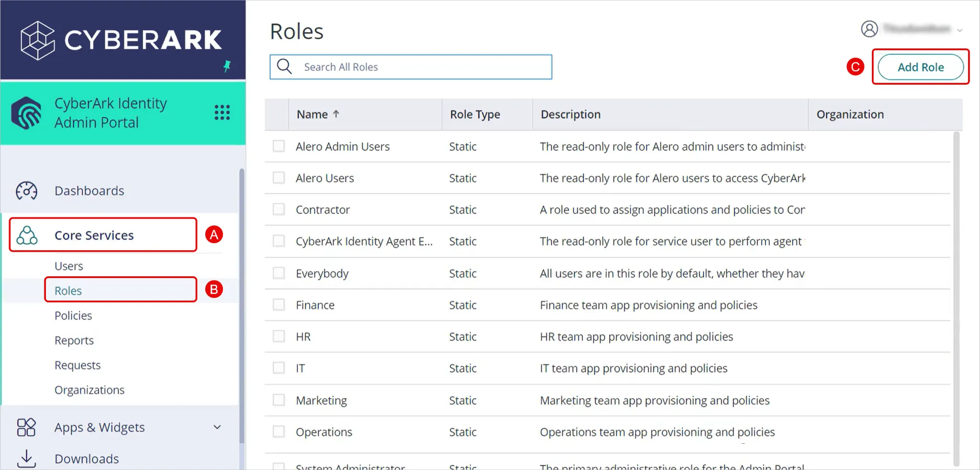Check the Operations role checkbox
The height and width of the screenshot is (470, 980).
[x=278, y=431]
